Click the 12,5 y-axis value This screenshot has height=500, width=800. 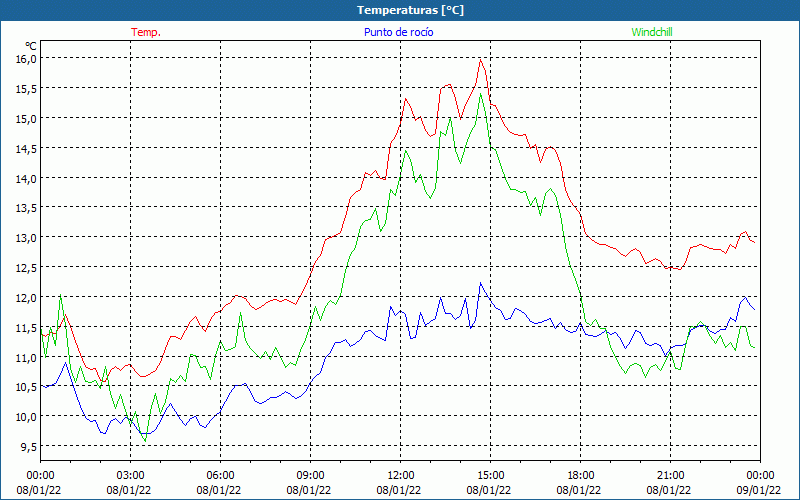pyautogui.click(x=27, y=267)
